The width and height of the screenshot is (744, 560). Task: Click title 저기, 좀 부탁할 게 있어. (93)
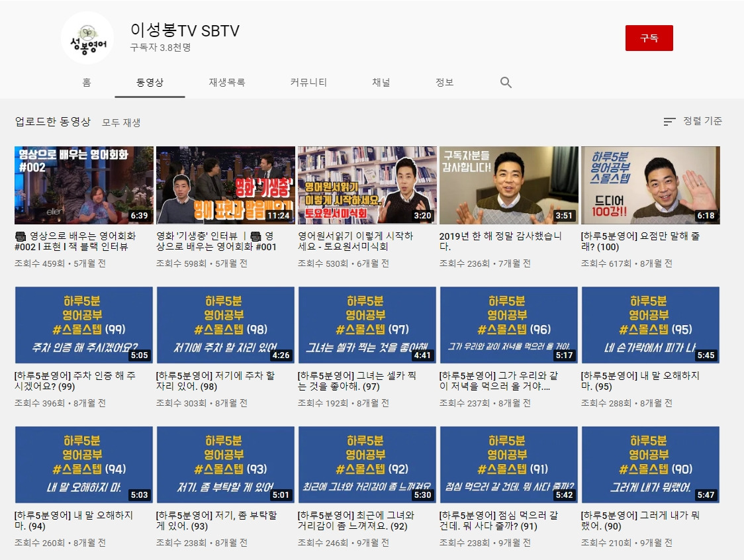[x=216, y=520]
